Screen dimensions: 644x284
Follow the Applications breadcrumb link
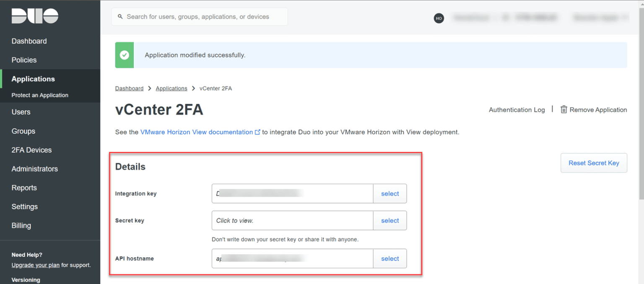tap(171, 89)
